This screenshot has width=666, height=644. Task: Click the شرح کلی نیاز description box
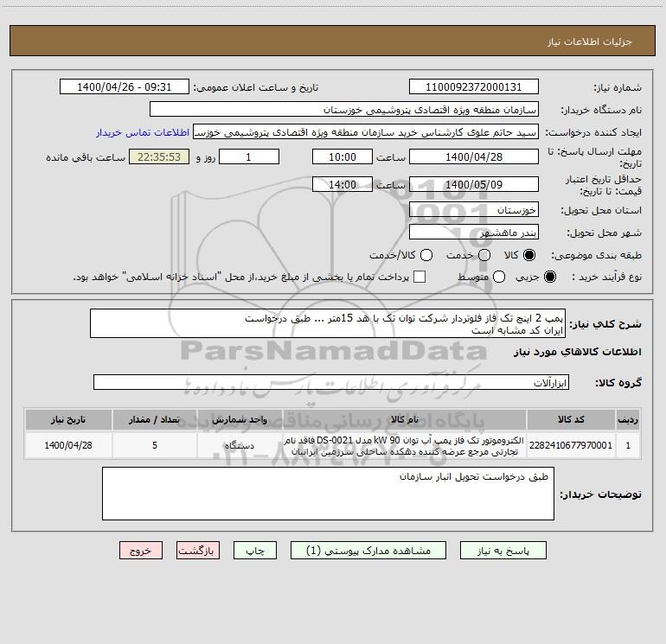coord(328,323)
